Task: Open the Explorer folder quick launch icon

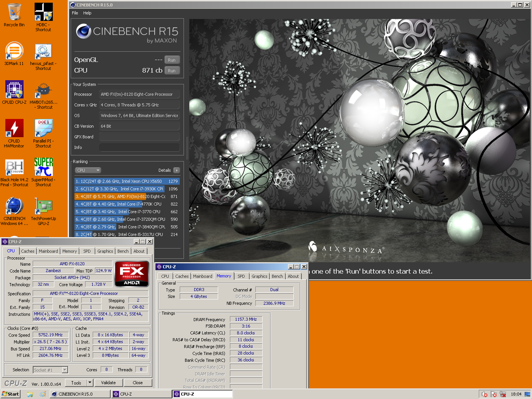Action: click(30, 394)
